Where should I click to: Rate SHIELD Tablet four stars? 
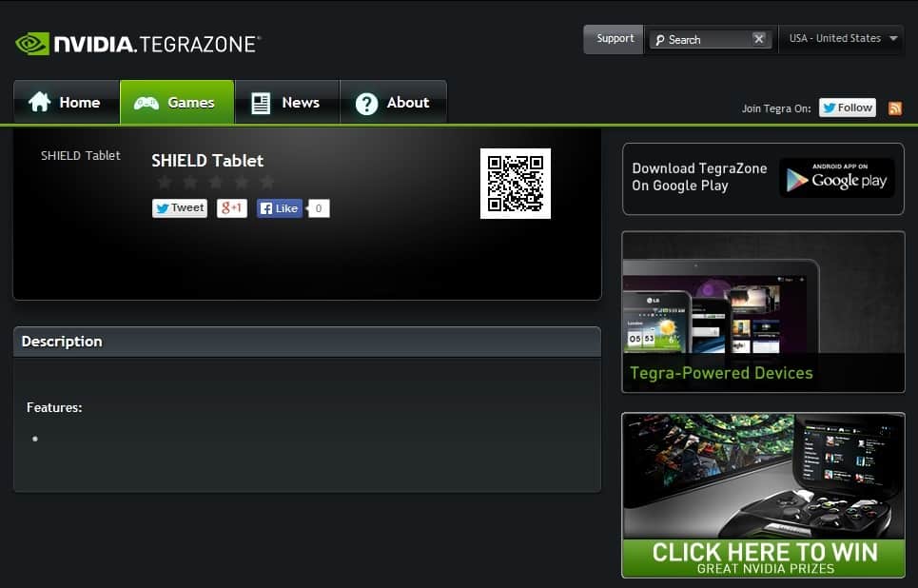pos(242,182)
